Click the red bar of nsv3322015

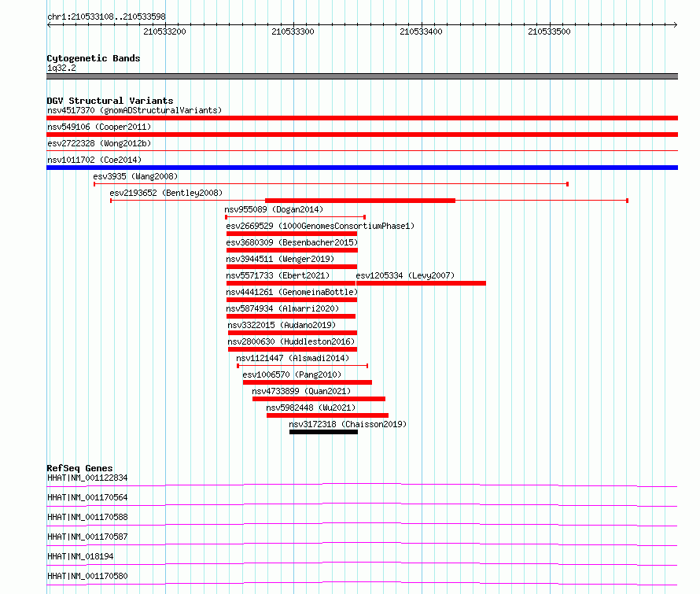coord(293,333)
